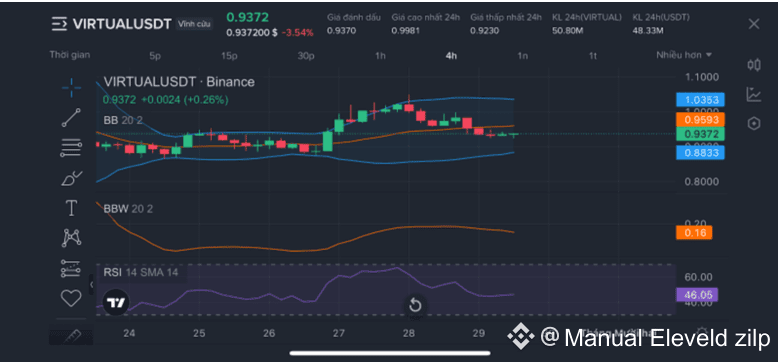Click the green 0.9372 header price

click(248, 17)
